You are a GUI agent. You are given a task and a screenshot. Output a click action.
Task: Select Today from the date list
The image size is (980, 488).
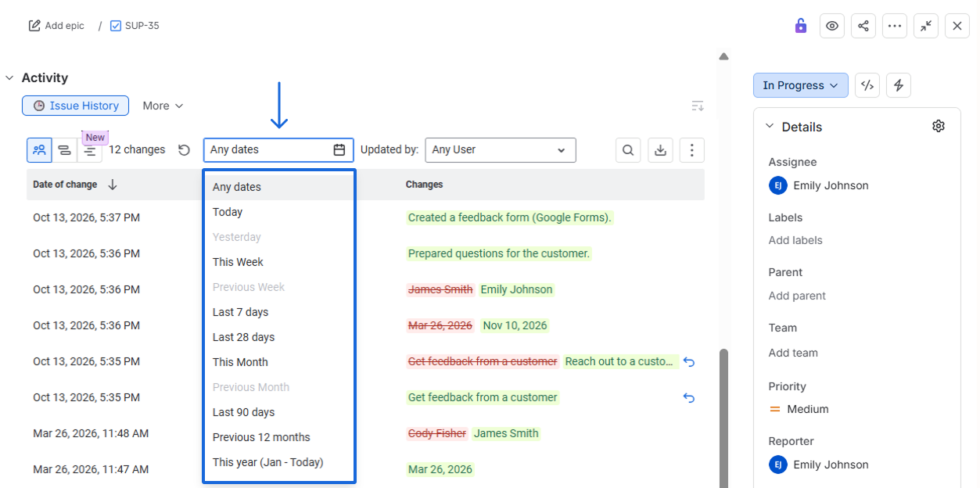click(279, 212)
